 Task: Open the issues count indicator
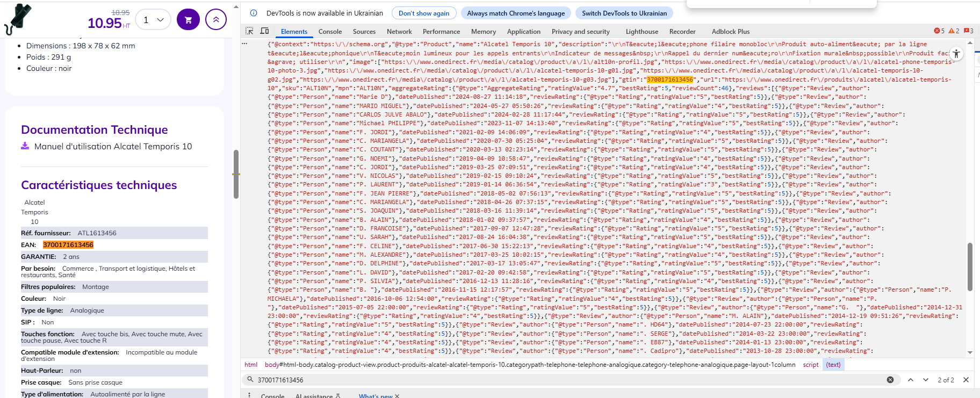(x=969, y=31)
